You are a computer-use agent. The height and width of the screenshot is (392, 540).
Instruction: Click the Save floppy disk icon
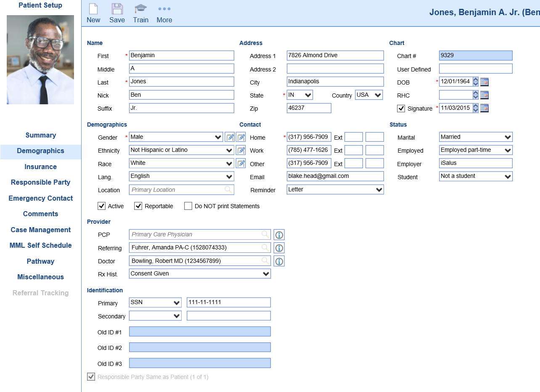coord(117,9)
